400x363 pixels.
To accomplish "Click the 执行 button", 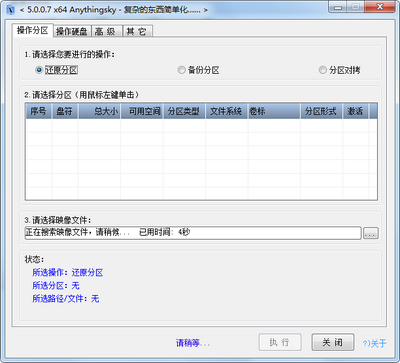I will pyautogui.click(x=280, y=342).
